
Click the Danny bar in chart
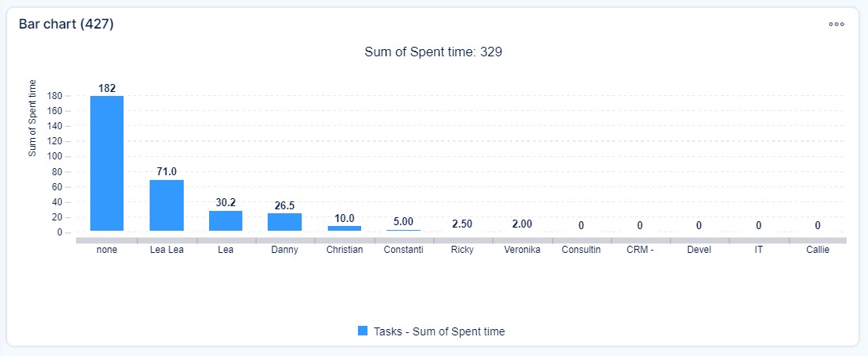tap(284, 221)
